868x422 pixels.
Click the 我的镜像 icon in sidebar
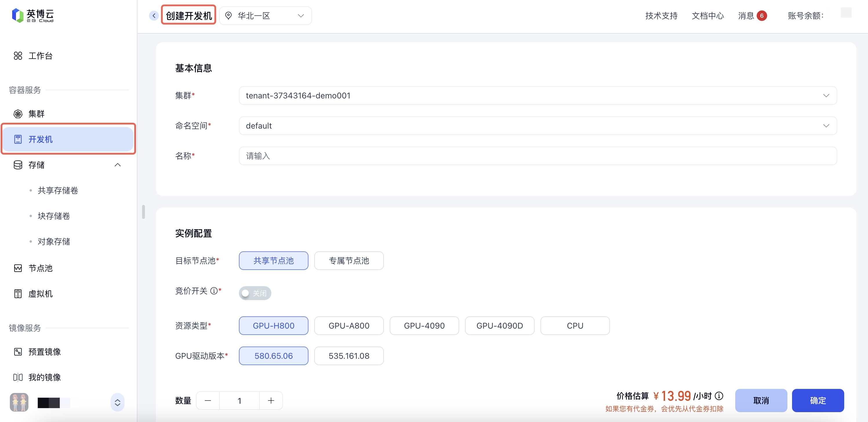coord(18,377)
